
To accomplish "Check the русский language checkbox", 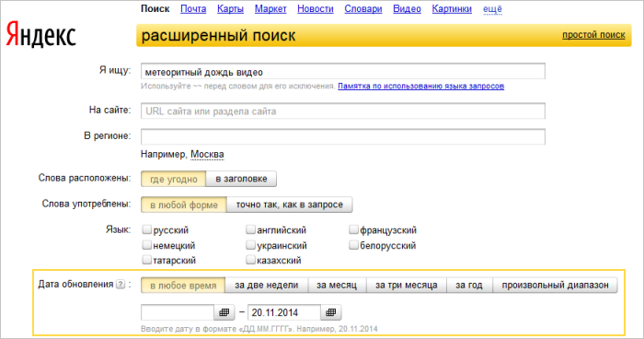I will click(146, 229).
